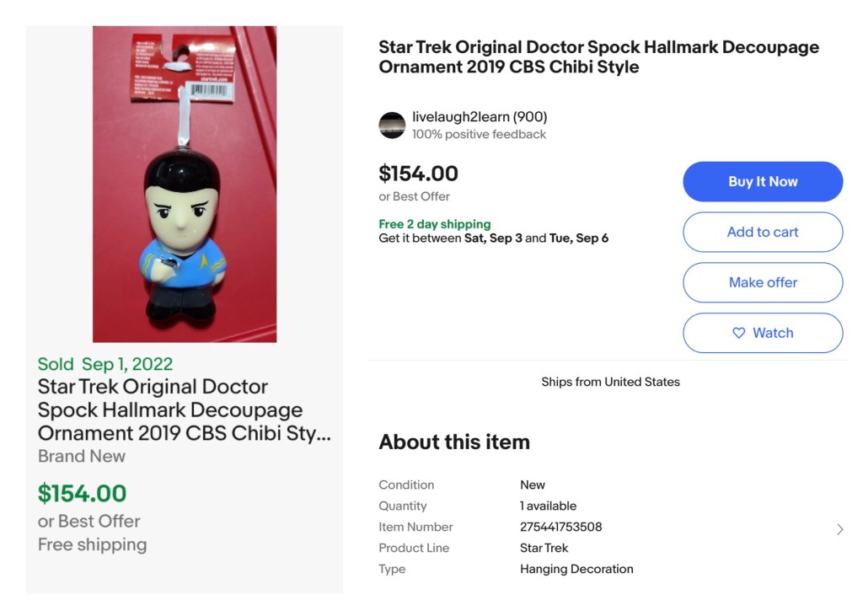This screenshot has width=863, height=616.
Task: Click the green $154.00 sold price
Action: (x=82, y=493)
